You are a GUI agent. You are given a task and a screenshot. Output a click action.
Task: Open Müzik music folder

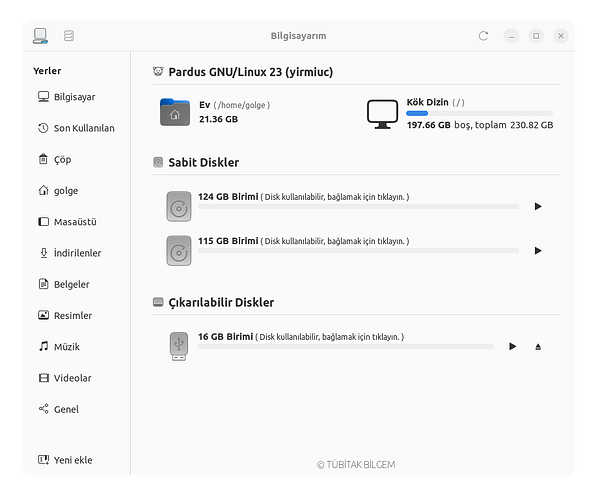(x=59, y=347)
